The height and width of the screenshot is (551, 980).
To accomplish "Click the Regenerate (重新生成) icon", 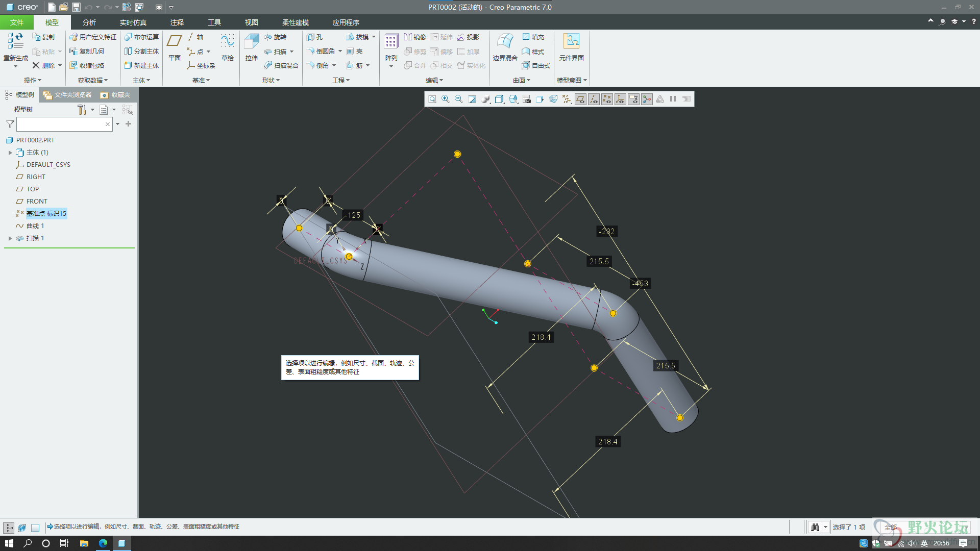I will coord(16,41).
